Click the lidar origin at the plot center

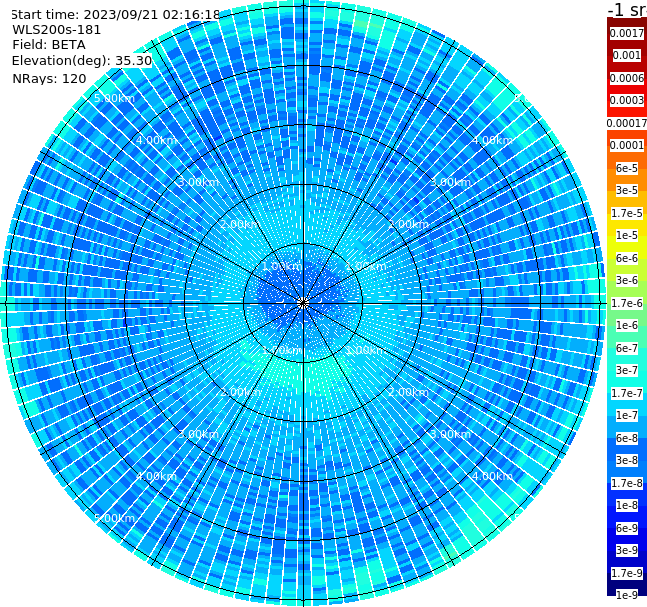[303, 303]
